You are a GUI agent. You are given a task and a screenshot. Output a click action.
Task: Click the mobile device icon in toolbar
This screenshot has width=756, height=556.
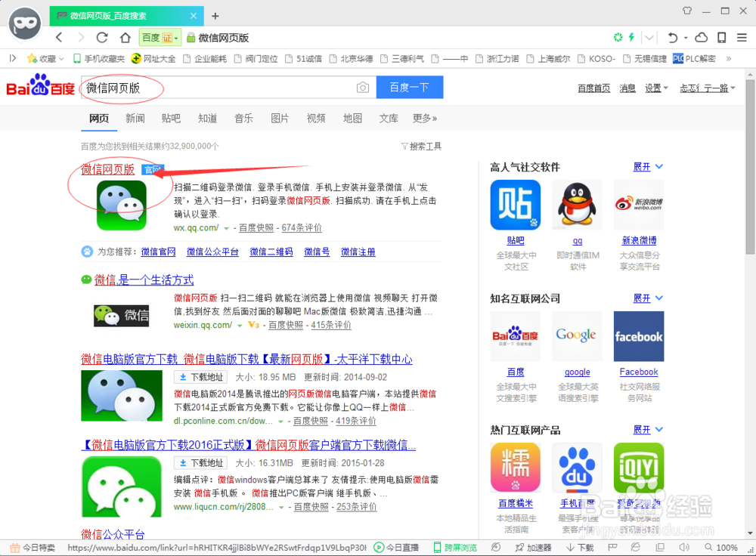click(x=722, y=38)
